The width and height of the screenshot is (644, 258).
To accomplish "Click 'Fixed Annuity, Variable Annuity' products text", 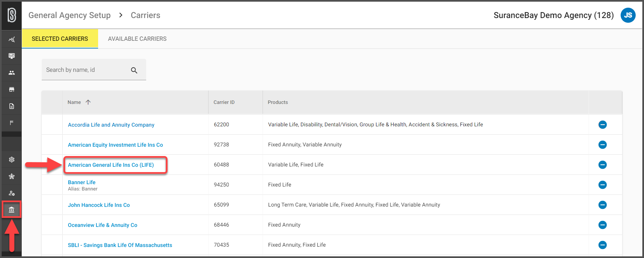I will 305,144.
